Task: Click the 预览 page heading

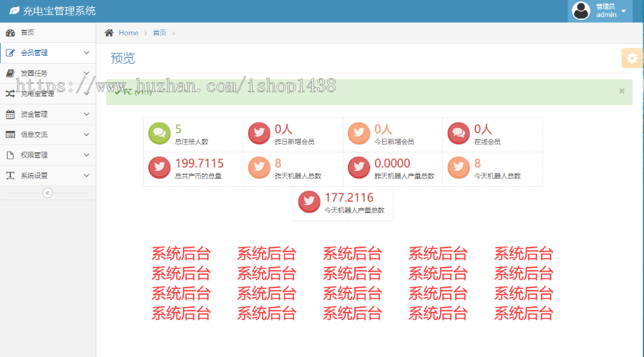Action: click(x=122, y=59)
